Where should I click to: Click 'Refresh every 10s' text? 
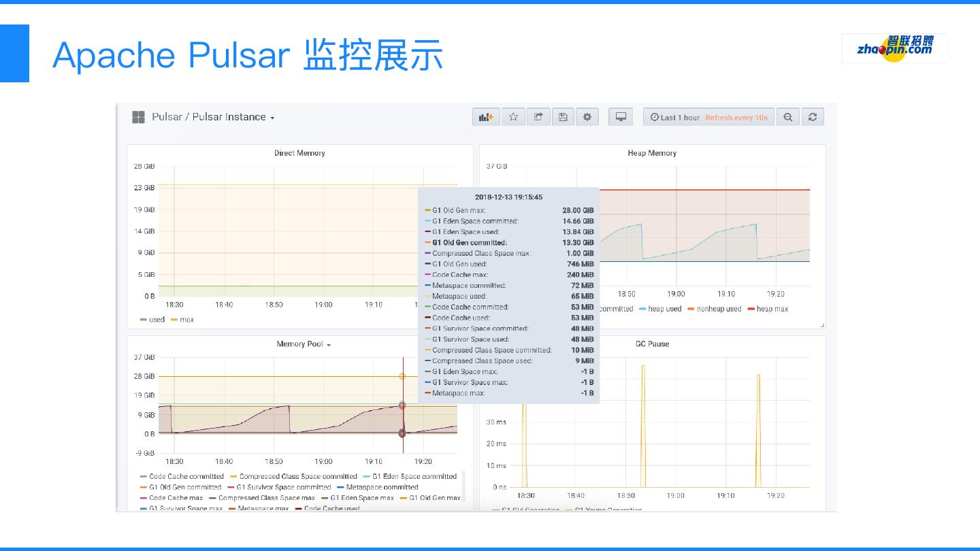(x=736, y=118)
